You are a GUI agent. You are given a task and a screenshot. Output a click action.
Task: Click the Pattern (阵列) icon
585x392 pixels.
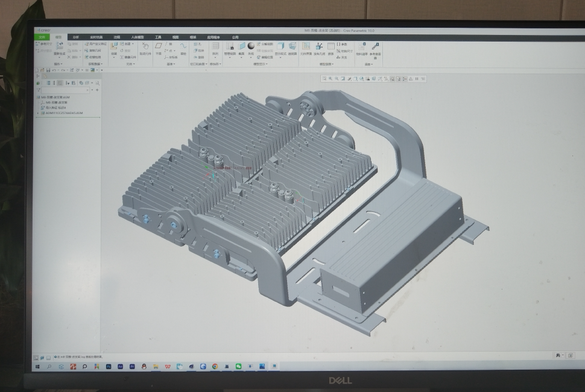click(215, 47)
